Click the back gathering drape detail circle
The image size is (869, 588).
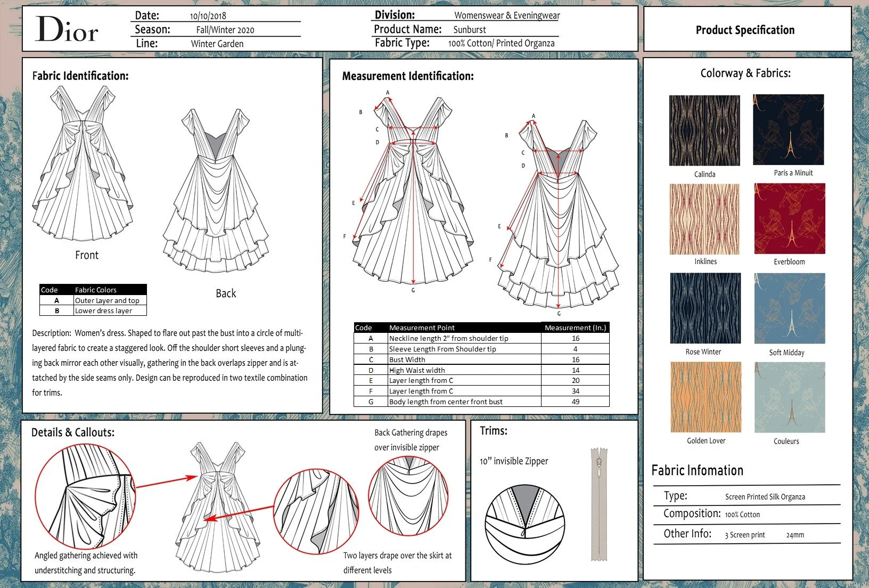408,496
